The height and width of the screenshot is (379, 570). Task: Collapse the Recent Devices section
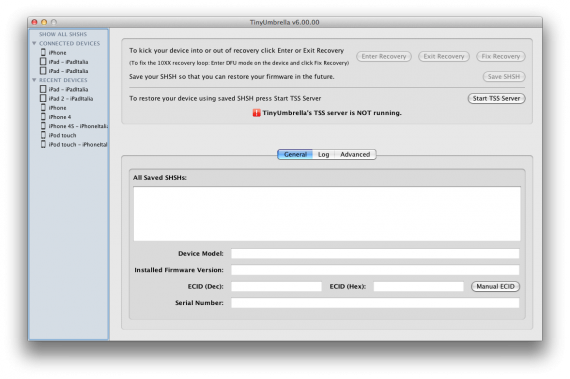pyautogui.click(x=34, y=80)
